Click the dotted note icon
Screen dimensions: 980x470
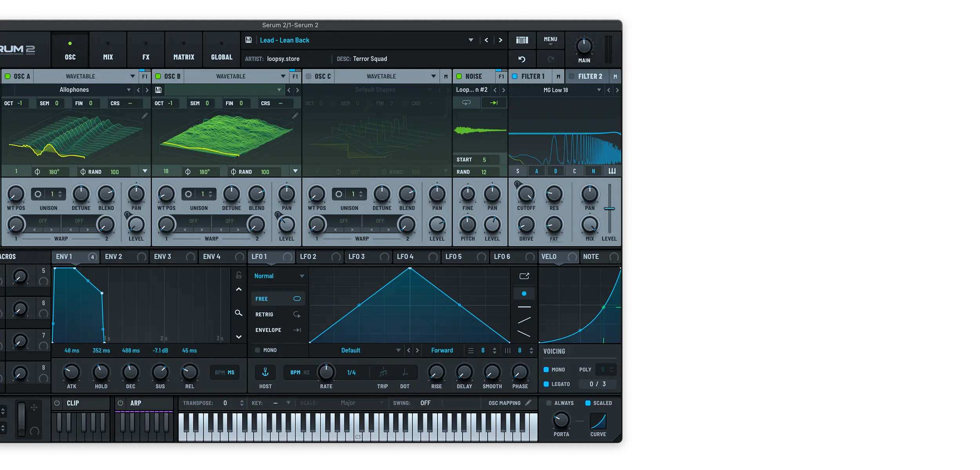(405, 372)
